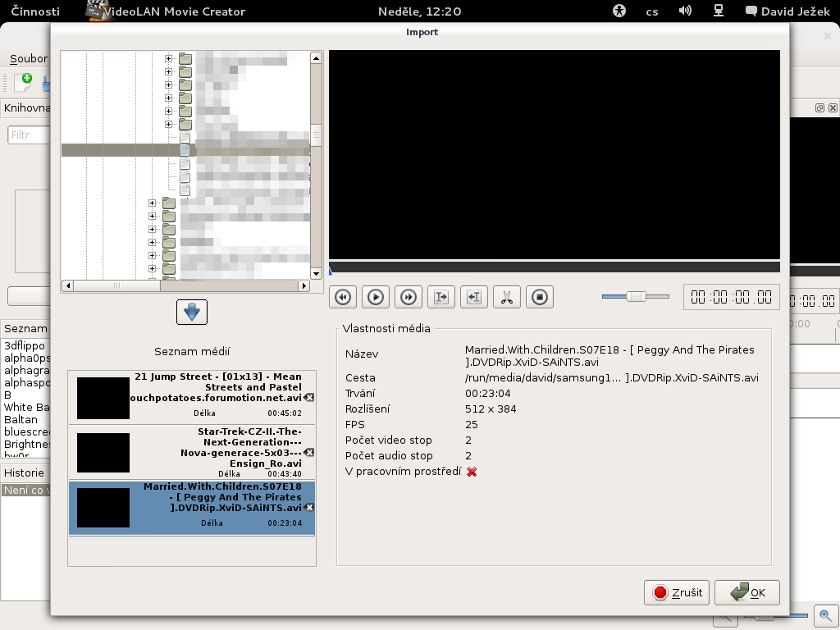Select alpha0ps in the effects list
Image resolution: width=840 pixels, height=630 pixels.
point(26,358)
